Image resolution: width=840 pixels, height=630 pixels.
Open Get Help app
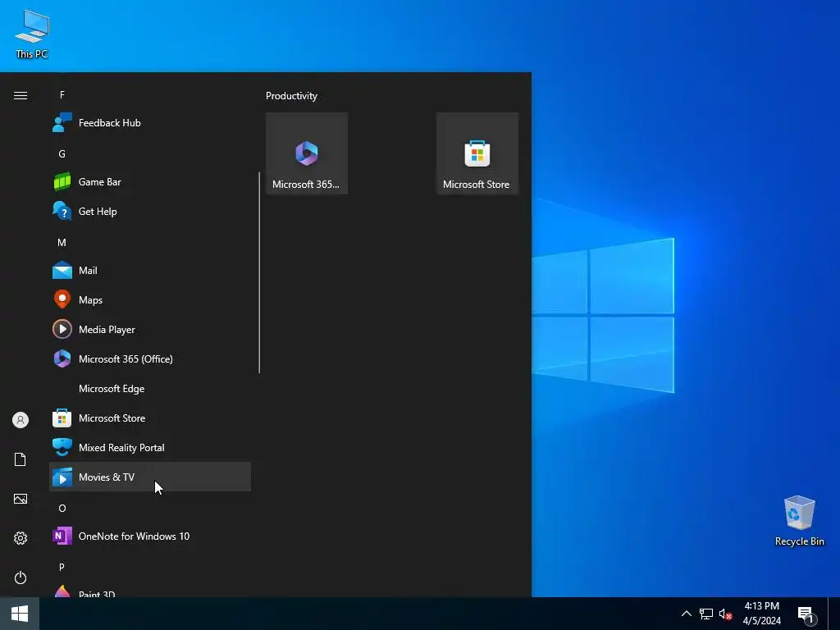pos(149,211)
